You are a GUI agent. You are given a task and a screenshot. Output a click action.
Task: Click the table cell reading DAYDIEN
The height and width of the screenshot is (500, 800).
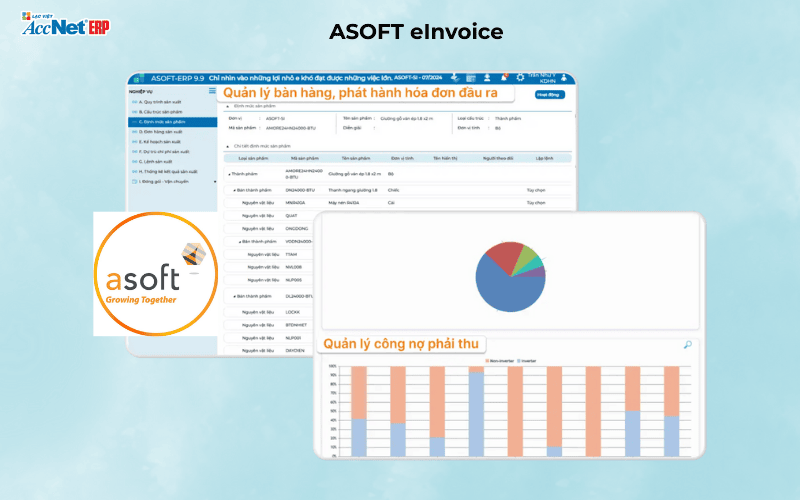[295, 351]
